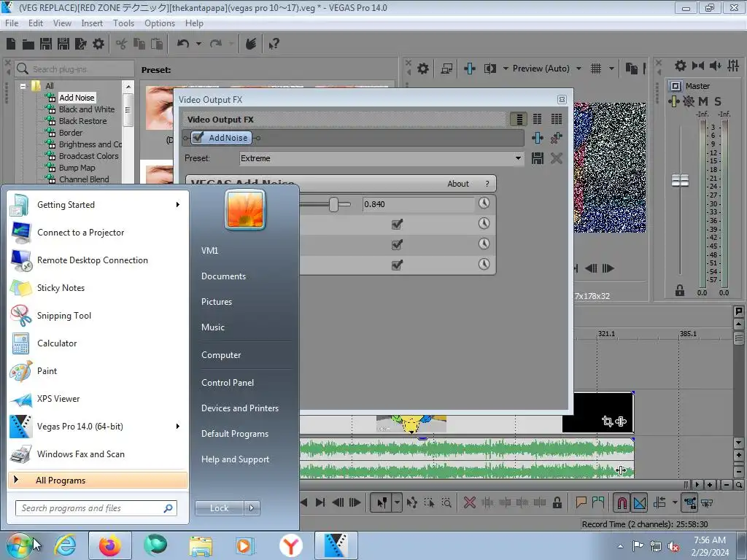Click the Search plug-ins field
747x560 pixels.
74,69
